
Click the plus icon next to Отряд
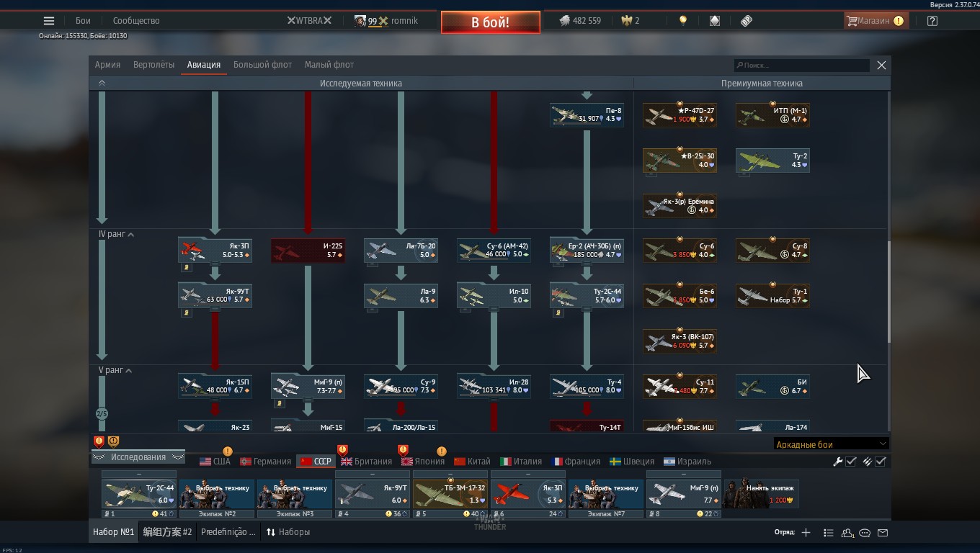click(806, 533)
